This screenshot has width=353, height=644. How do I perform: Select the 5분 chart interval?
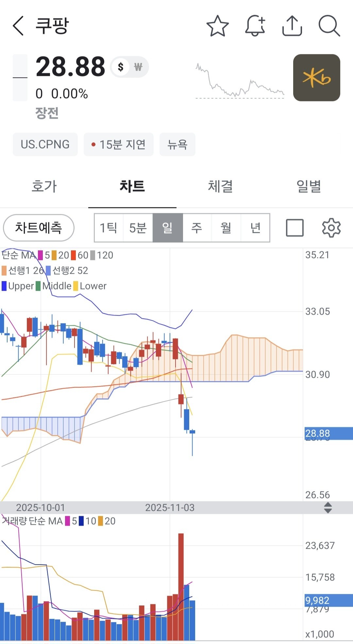pos(138,228)
